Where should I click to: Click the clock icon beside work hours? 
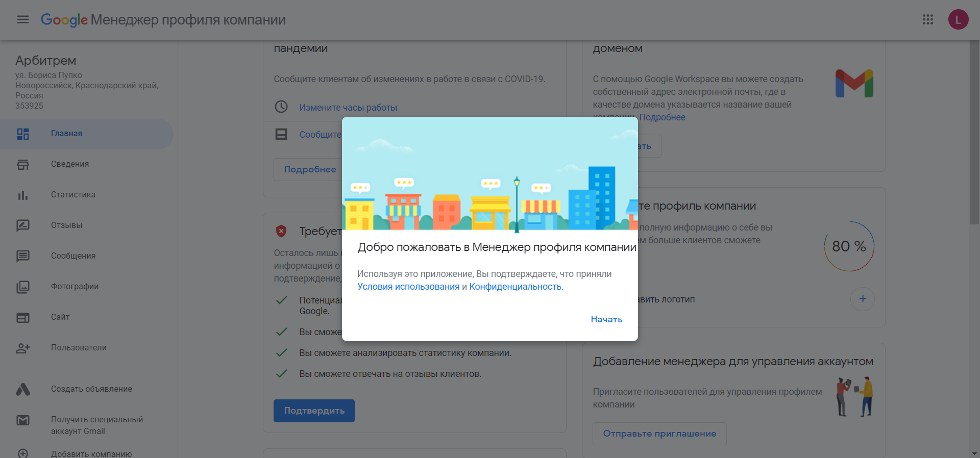[x=281, y=107]
